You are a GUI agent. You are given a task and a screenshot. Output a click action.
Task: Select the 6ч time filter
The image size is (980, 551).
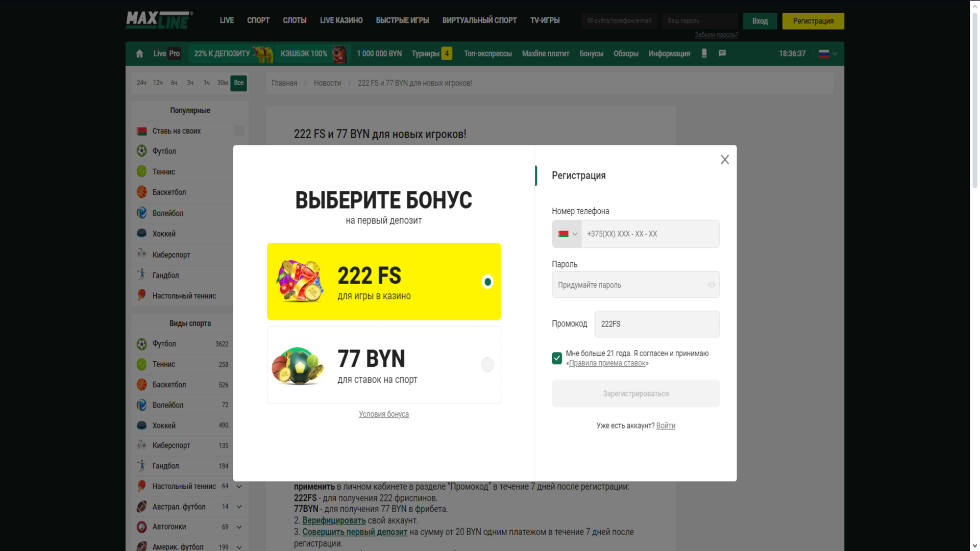coord(174,83)
